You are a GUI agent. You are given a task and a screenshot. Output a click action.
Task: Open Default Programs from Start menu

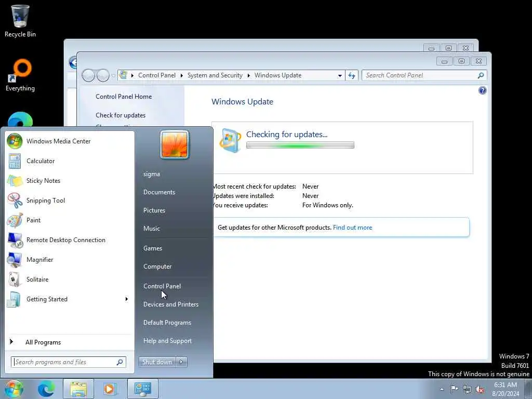tap(167, 323)
